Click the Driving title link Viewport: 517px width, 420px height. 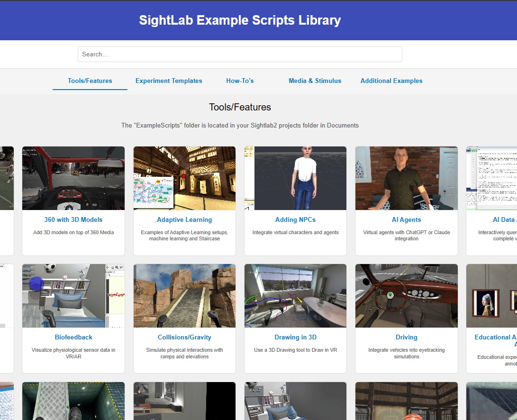(406, 337)
